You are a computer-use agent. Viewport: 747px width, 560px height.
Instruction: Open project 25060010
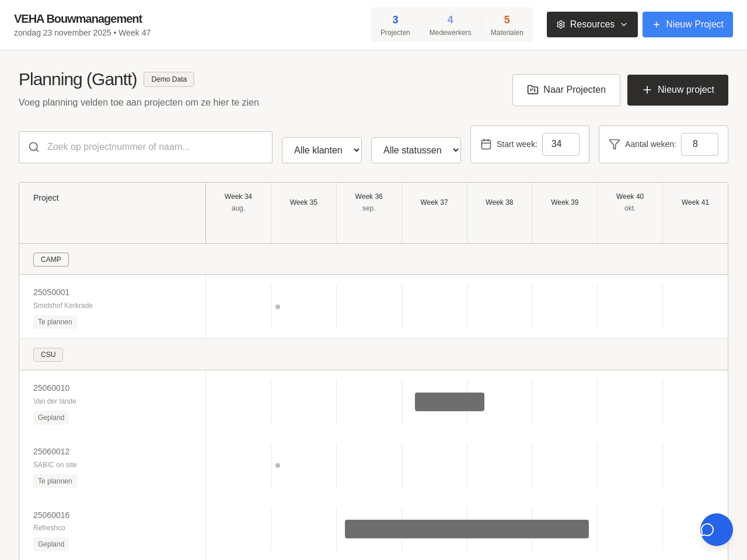(x=51, y=388)
